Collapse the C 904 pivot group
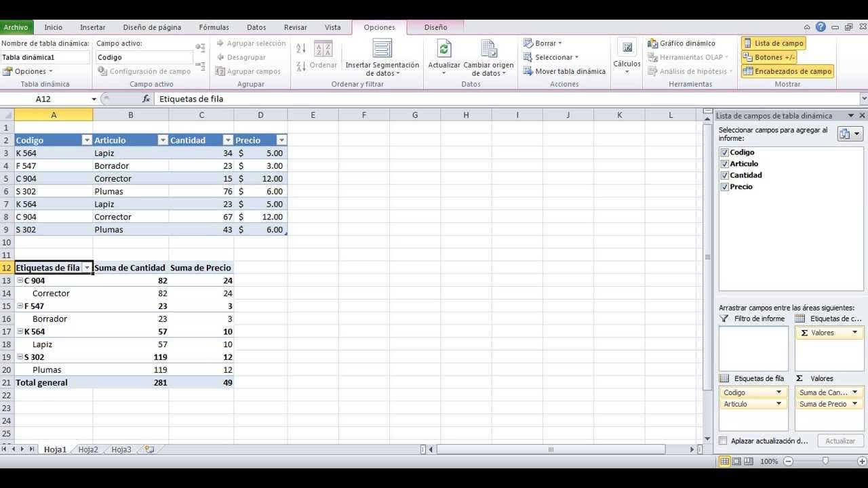This screenshot has width=868, height=488. pyautogui.click(x=20, y=281)
